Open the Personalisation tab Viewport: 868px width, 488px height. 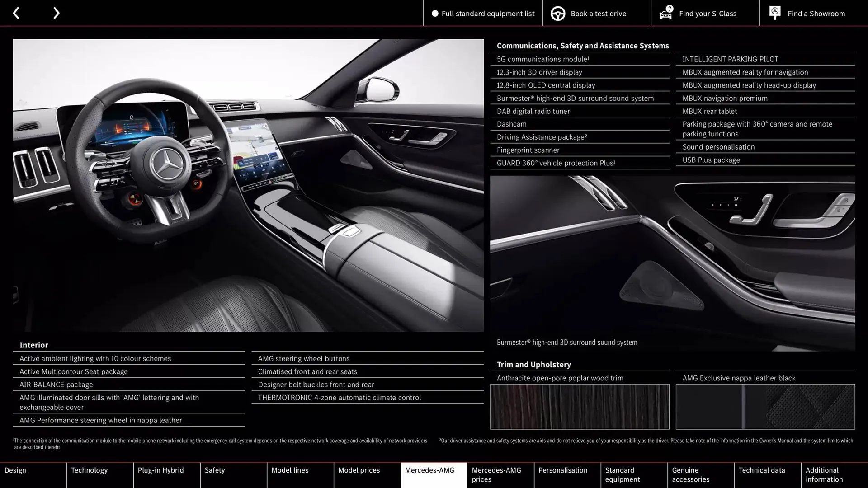coord(567,475)
